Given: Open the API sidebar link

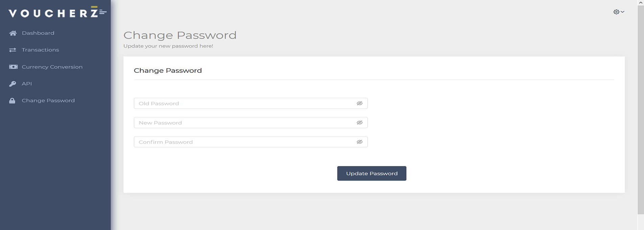Looking at the screenshot, I should tap(27, 84).
